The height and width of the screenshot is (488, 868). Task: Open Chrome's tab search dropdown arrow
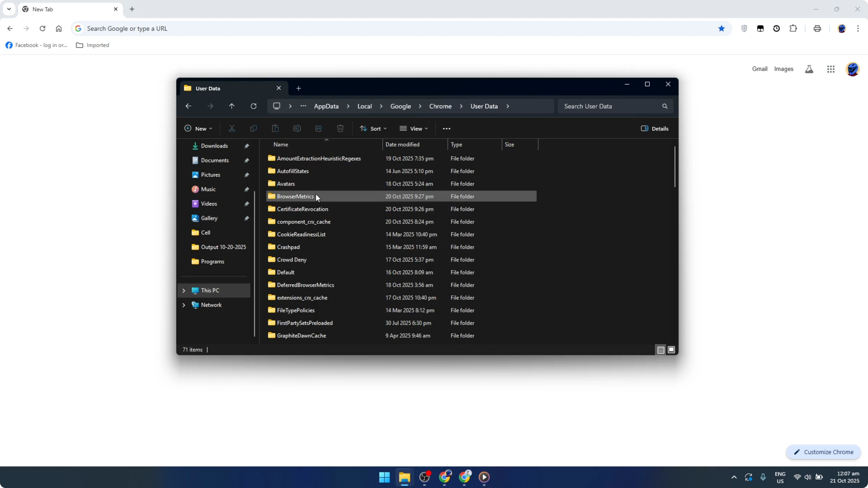(x=9, y=9)
